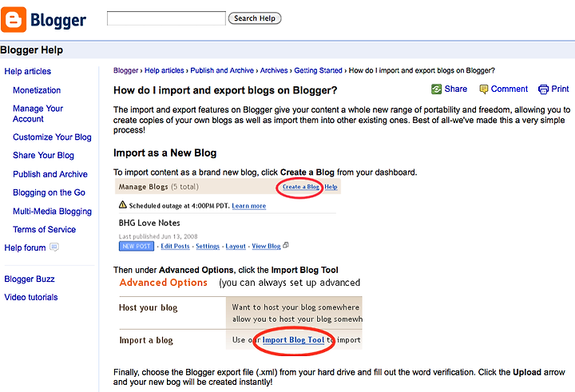The height and width of the screenshot is (392, 575).
Task: Click the Share text link
Action: click(x=456, y=89)
